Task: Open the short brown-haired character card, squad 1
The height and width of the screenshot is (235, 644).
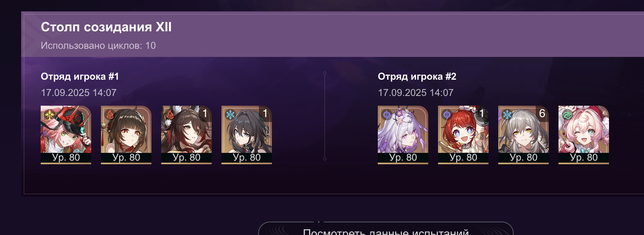Action: point(126,135)
